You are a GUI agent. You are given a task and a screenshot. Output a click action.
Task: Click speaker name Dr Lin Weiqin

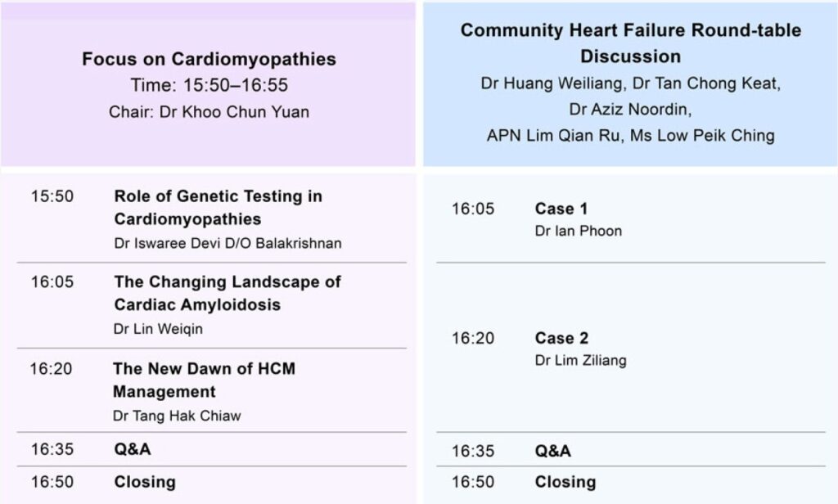pos(158,329)
